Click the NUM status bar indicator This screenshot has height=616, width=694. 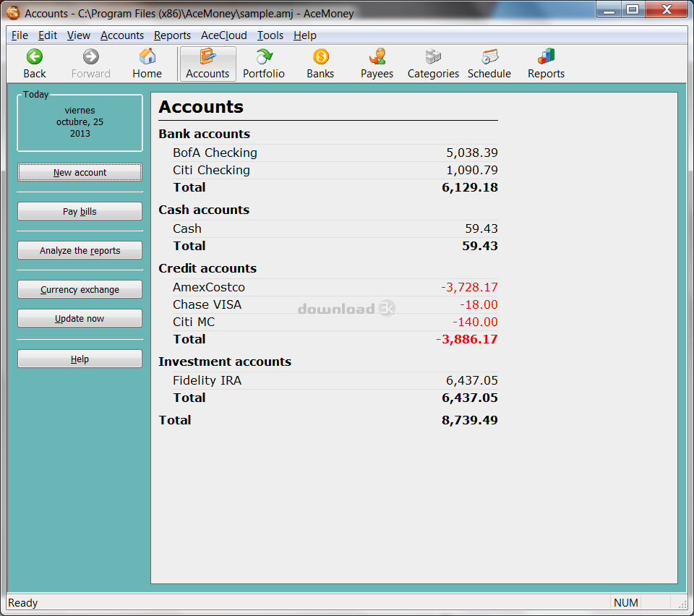626,603
